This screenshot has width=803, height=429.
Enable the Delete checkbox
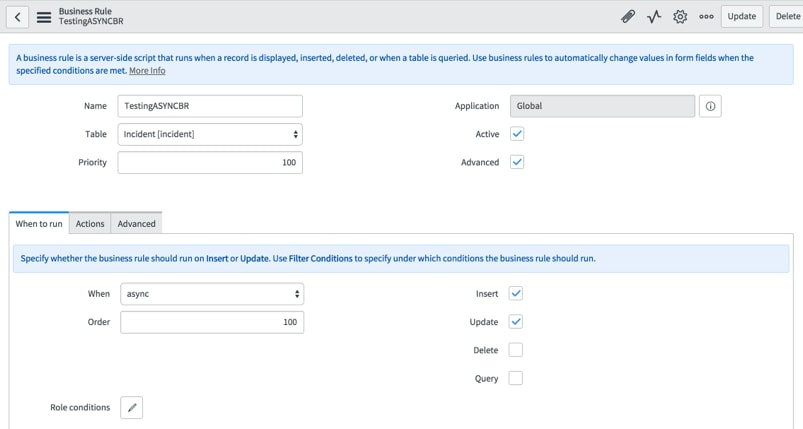(x=516, y=350)
